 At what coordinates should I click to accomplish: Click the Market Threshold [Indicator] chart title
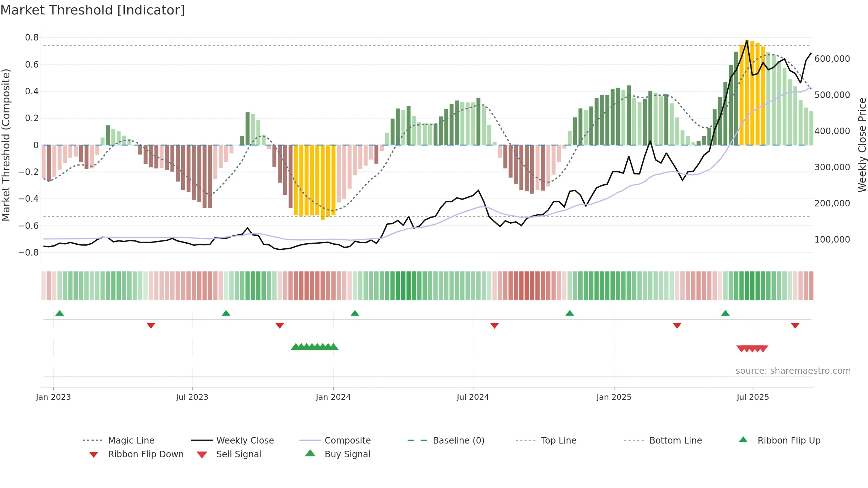tap(93, 10)
